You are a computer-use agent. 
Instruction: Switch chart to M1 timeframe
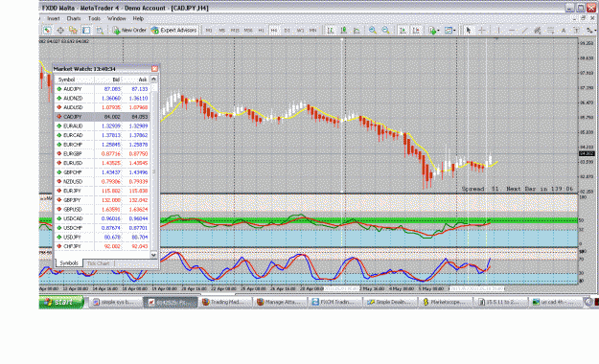(209, 31)
